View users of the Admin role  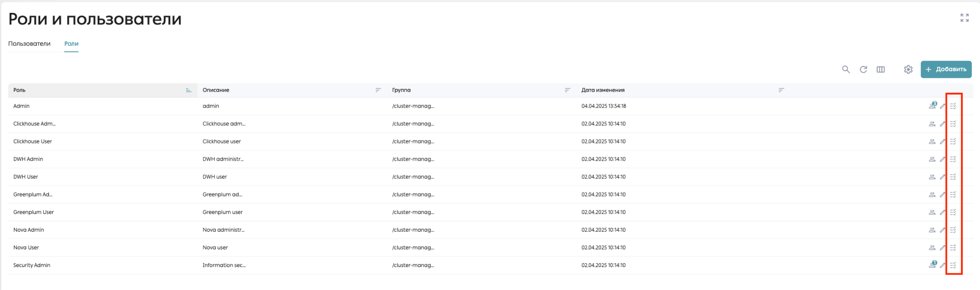(932, 106)
